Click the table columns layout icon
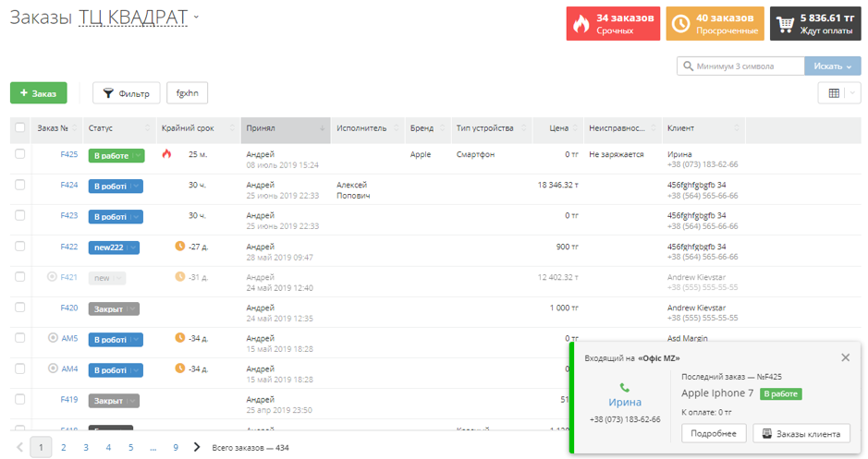Viewport: 868px width, 459px height. pos(834,93)
